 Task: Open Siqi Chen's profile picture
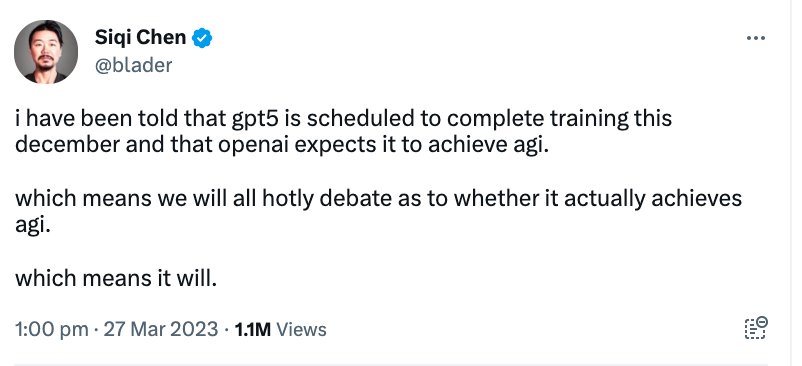pyautogui.click(x=46, y=52)
